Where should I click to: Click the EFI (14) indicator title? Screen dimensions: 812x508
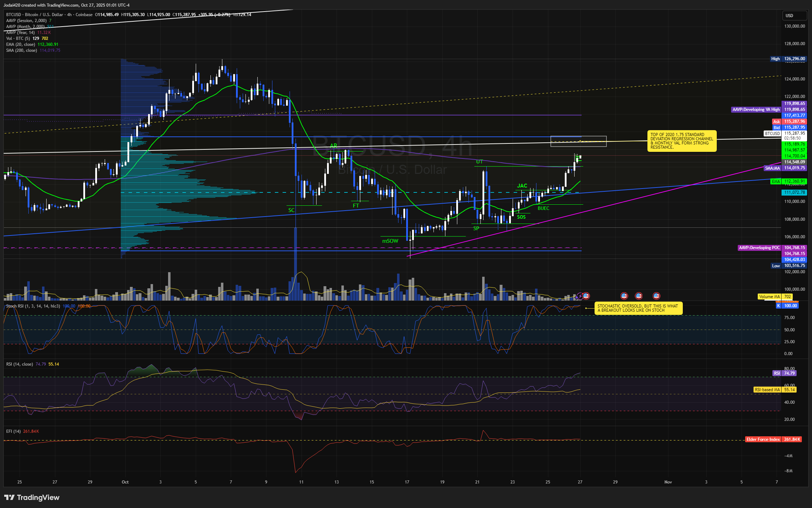tap(13, 431)
